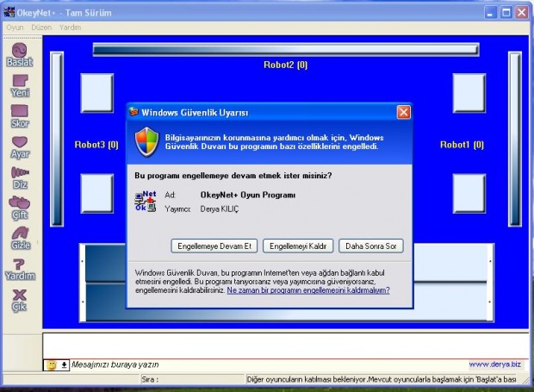Click the Başlat sidebar icon
This screenshot has width=534, height=392.
coord(20,55)
